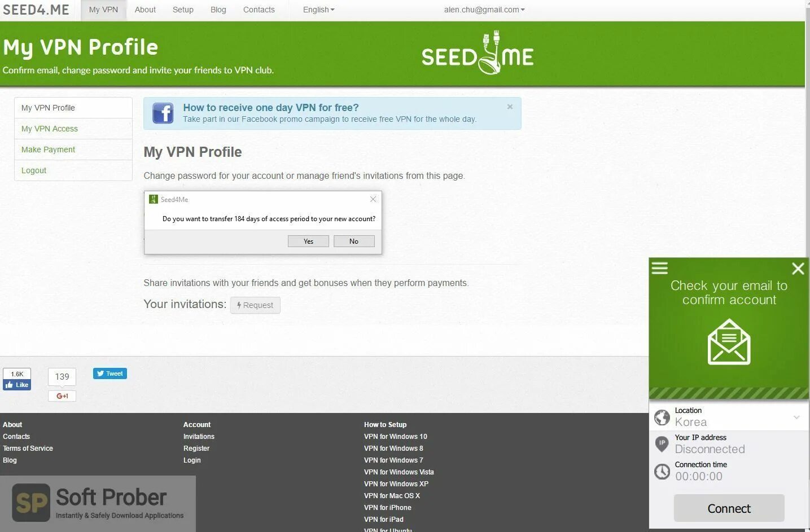Open VPN for Windows Vista setup link
The height and width of the screenshot is (532, 810).
(399, 472)
